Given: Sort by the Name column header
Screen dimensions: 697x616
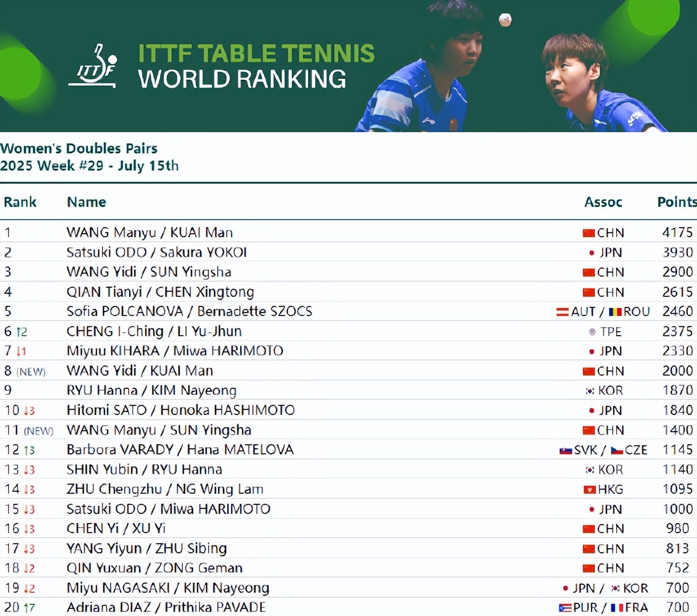Looking at the screenshot, I should click(86, 202).
